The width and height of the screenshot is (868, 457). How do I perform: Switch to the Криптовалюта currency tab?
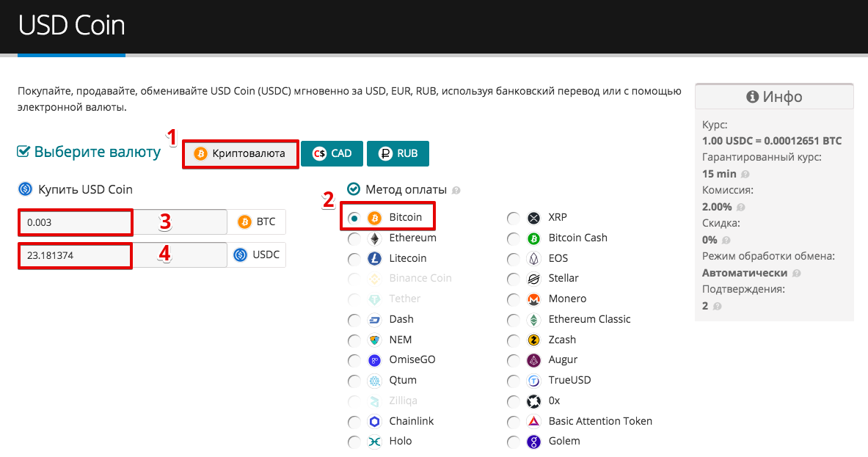click(240, 154)
